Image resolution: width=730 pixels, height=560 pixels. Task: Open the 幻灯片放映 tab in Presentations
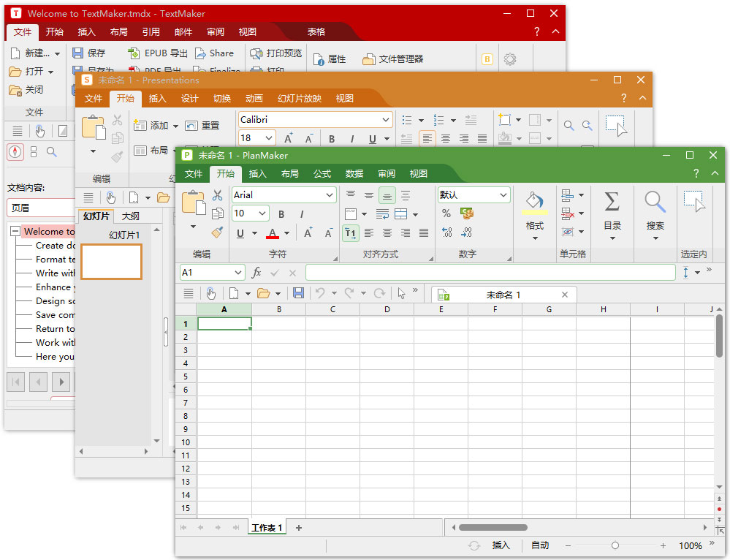(300, 98)
